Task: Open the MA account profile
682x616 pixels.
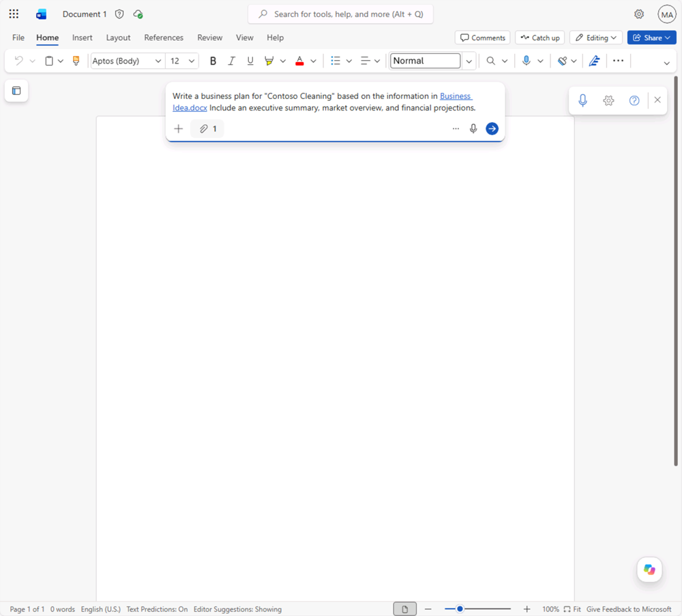Action: (x=667, y=14)
